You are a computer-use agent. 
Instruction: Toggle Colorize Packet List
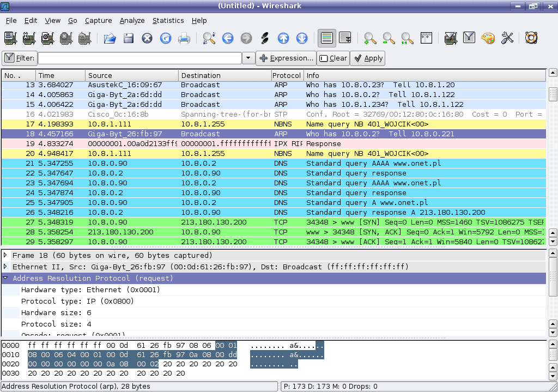click(326, 38)
